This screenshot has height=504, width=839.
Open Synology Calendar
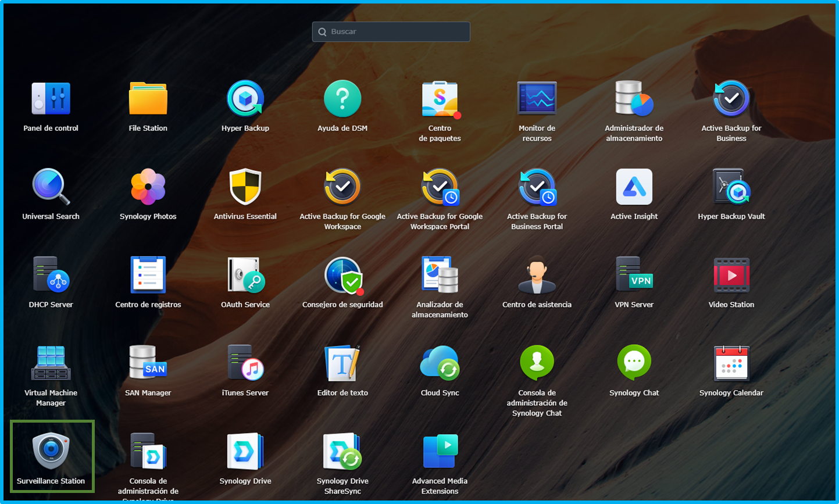click(x=731, y=363)
